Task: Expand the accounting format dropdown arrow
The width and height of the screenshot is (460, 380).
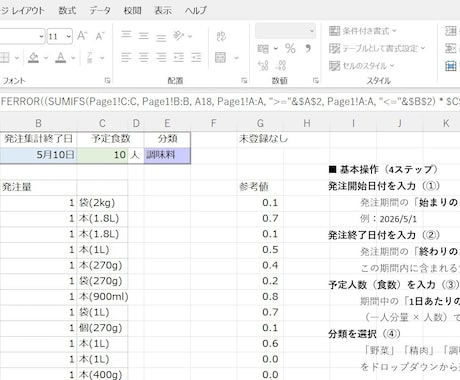Action: tap(275, 49)
